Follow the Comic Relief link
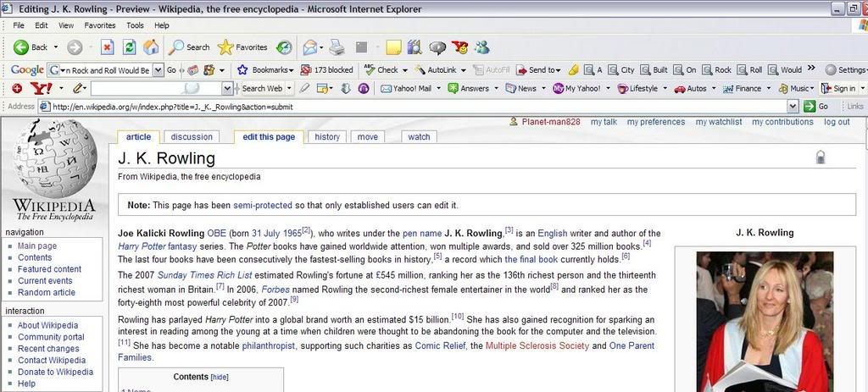This screenshot has width=868, height=392. (440, 346)
